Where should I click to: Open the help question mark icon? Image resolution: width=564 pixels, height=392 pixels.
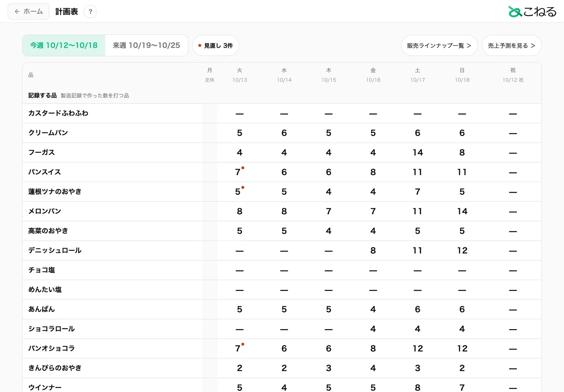click(x=90, y=12)
